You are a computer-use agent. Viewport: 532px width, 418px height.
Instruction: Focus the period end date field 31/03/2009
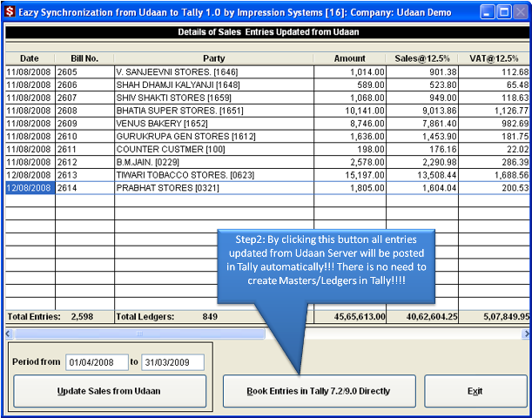[172, 362]
